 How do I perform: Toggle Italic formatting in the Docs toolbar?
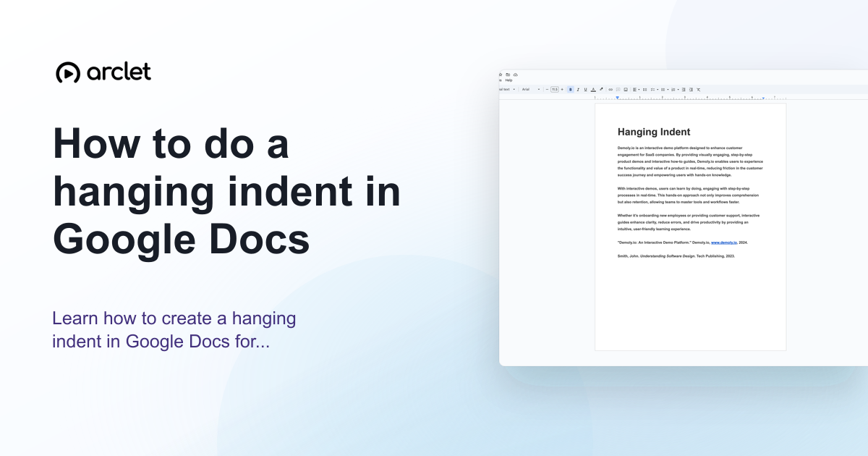[578, 89]
